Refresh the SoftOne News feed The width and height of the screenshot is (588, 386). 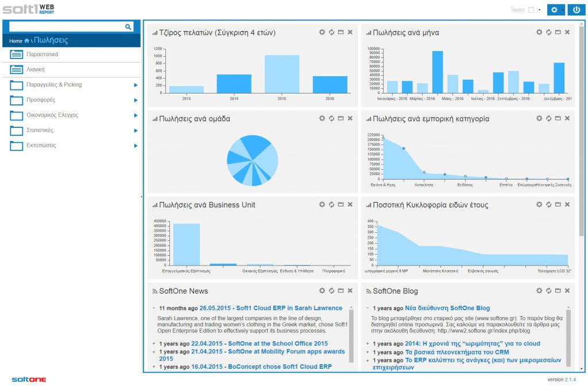(x=331, y=291)
